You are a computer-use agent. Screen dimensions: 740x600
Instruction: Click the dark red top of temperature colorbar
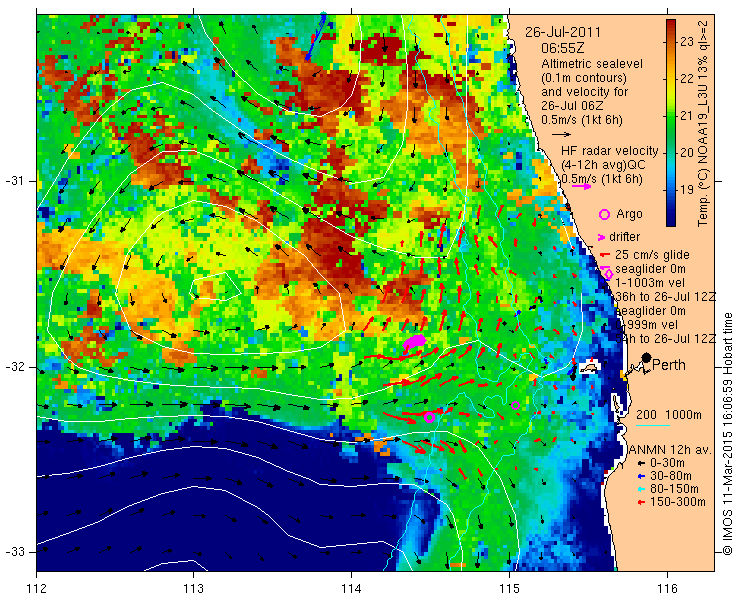pyautogui.click(x=671, y=25)
